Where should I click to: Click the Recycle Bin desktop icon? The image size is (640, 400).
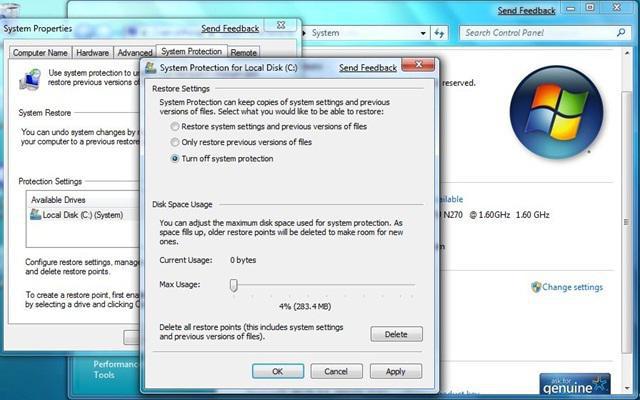[x=10, y=9]
